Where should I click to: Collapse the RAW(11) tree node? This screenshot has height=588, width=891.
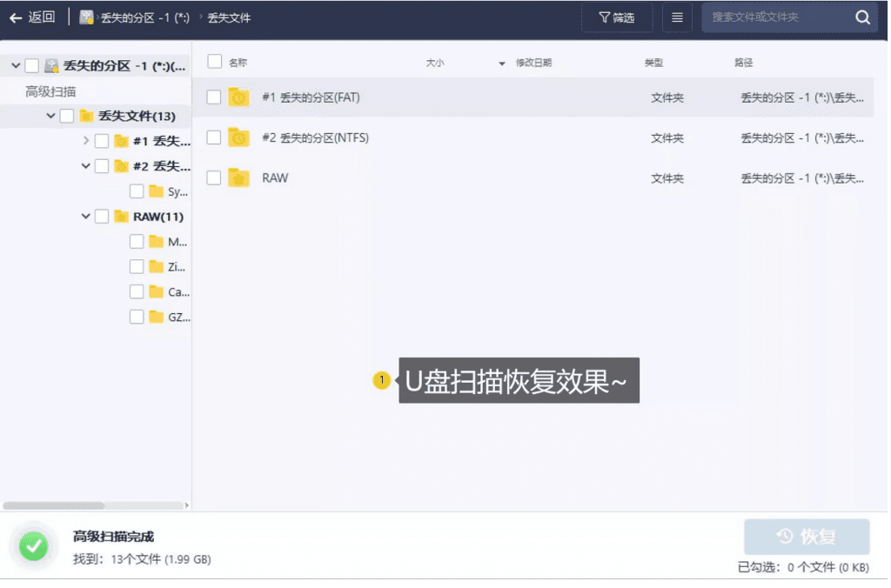pos(85,216)
